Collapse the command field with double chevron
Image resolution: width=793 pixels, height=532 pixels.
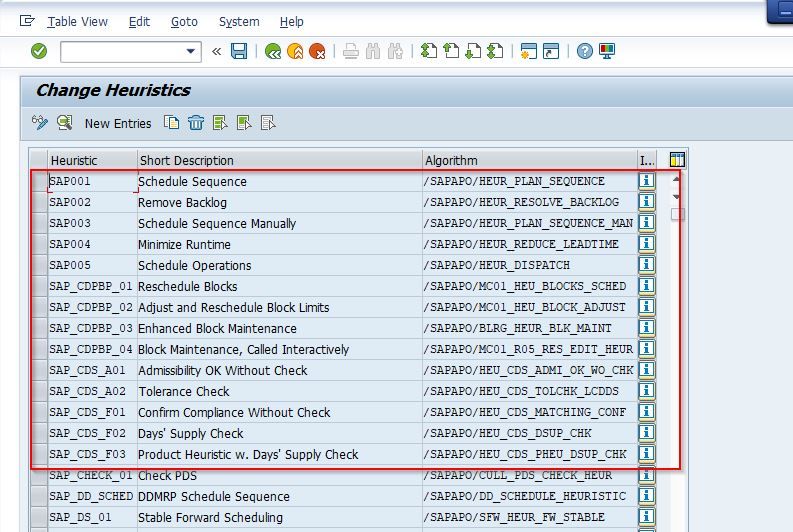(216, 51)
